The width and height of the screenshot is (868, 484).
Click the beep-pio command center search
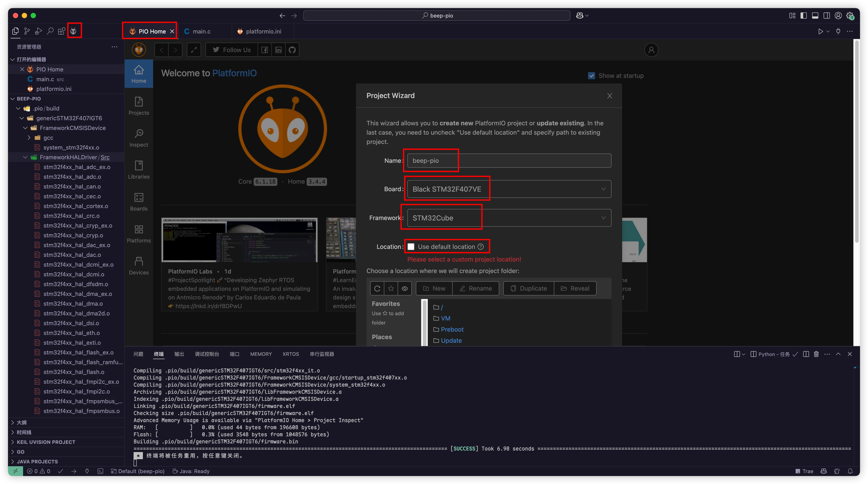(437, 16)
